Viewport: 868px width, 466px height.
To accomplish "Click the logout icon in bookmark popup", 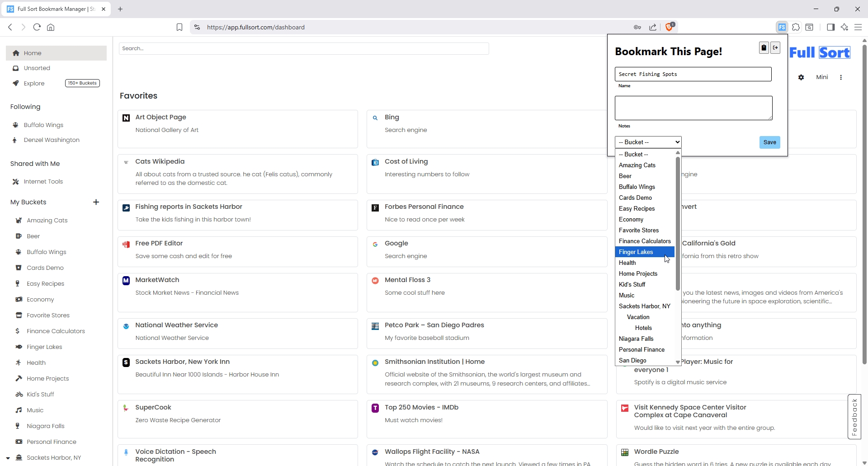I will (x=775, y=47).
